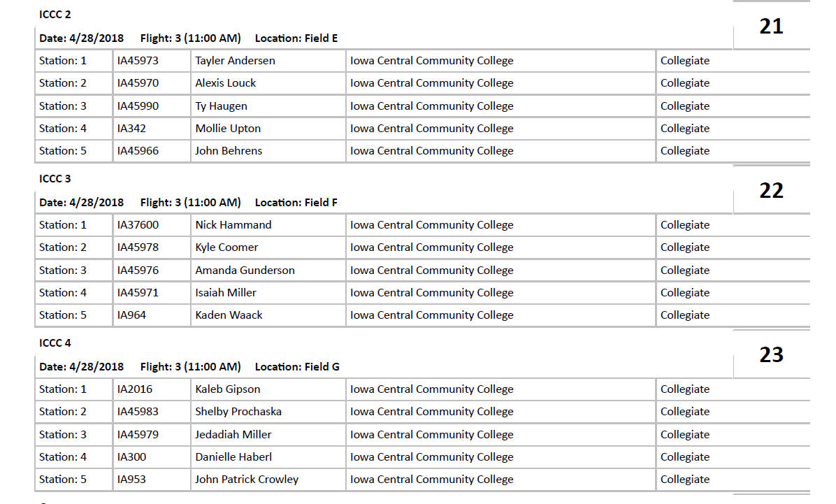Select squad number 21
The height and width of the screenshot is (504, 836).
pos(771,27)
